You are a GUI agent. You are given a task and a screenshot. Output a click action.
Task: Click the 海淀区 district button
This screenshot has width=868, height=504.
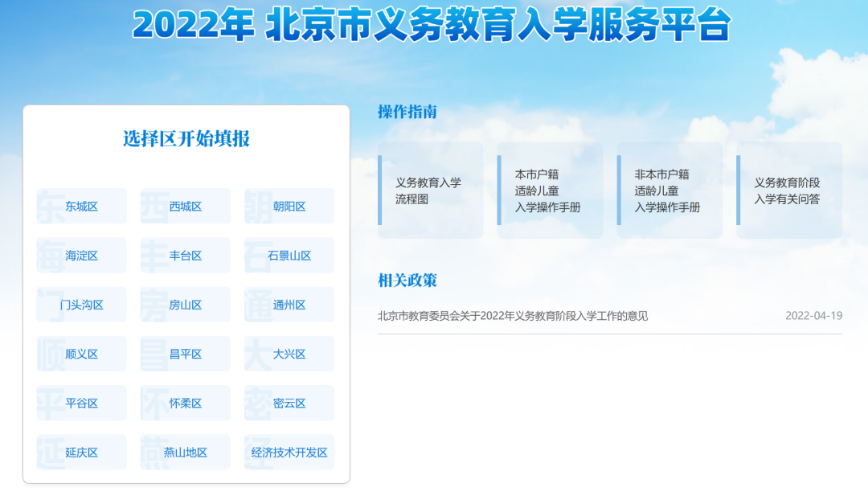(x=81, y=256)
